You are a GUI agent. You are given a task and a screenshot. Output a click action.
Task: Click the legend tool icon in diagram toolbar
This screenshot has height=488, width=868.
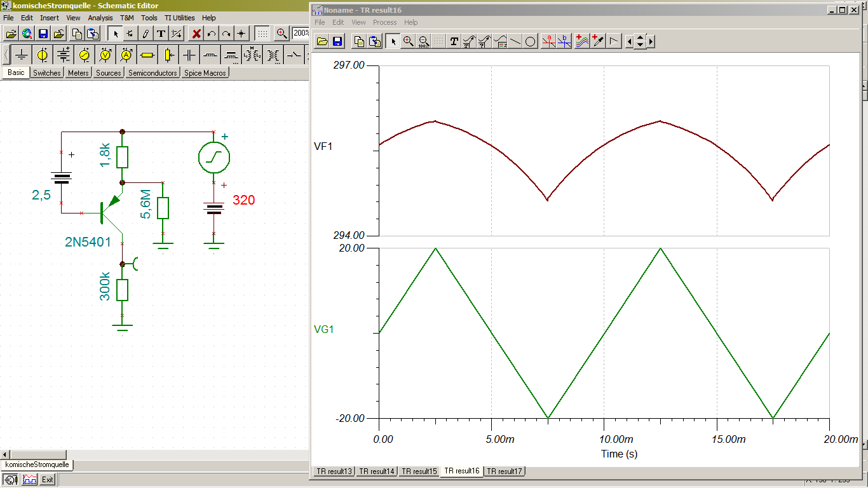click(x=500, y=42)
